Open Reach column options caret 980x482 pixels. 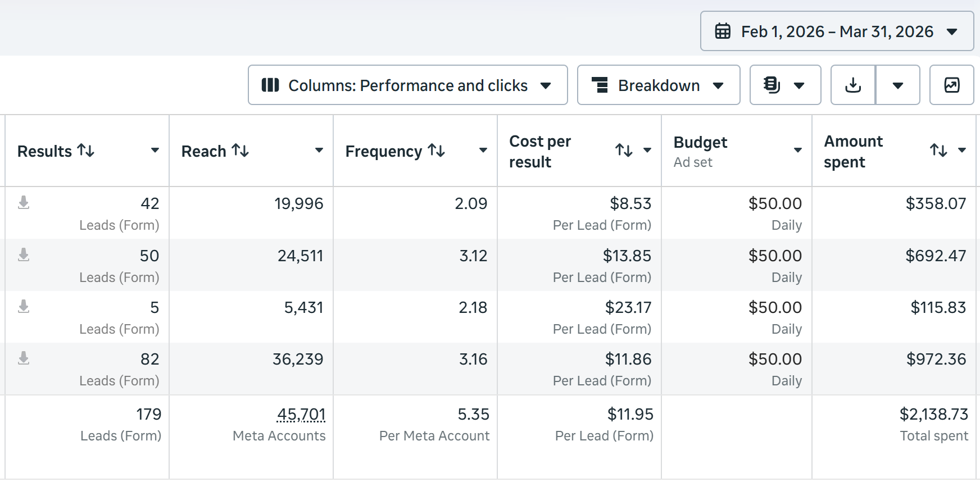[x=319, y=151]
